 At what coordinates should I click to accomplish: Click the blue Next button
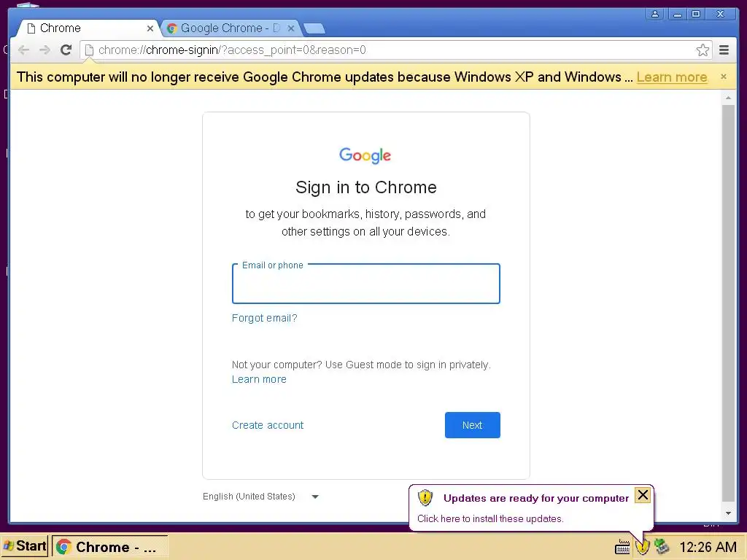(x=473, y=425)
